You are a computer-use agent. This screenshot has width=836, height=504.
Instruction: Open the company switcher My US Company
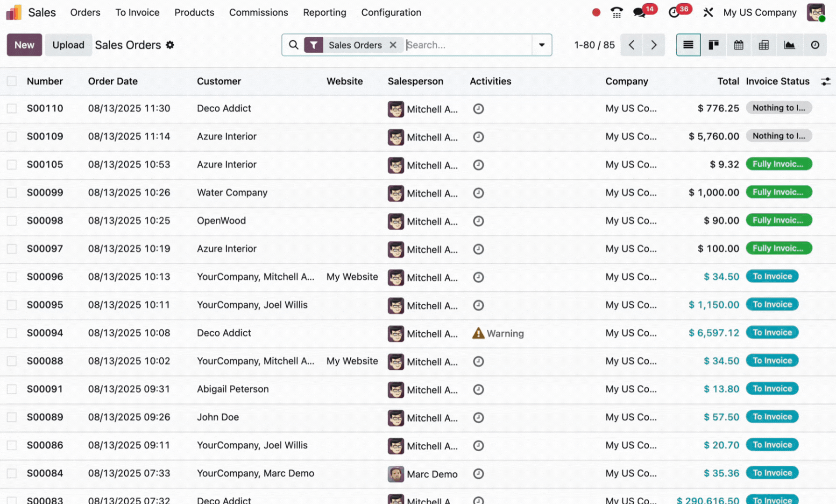[759, 13]
